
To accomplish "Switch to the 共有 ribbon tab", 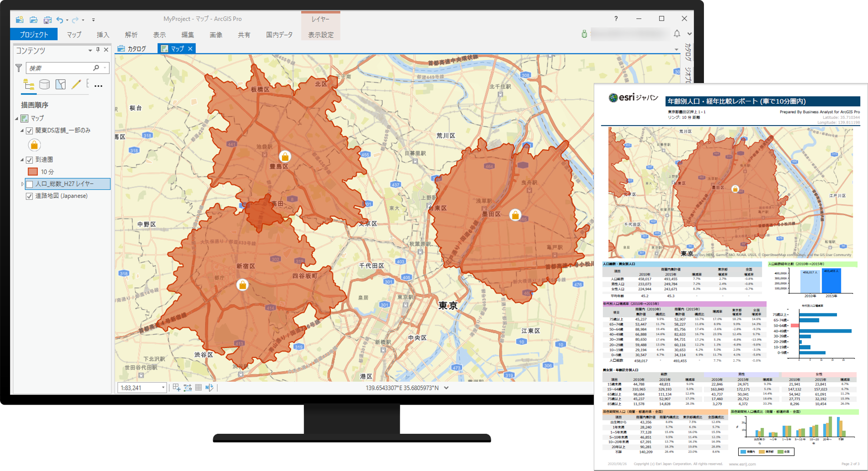I will (x=244, y=34).
